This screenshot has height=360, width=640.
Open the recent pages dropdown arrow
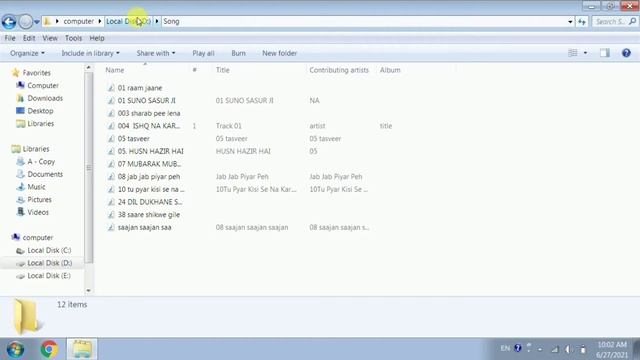click(37, 22)
